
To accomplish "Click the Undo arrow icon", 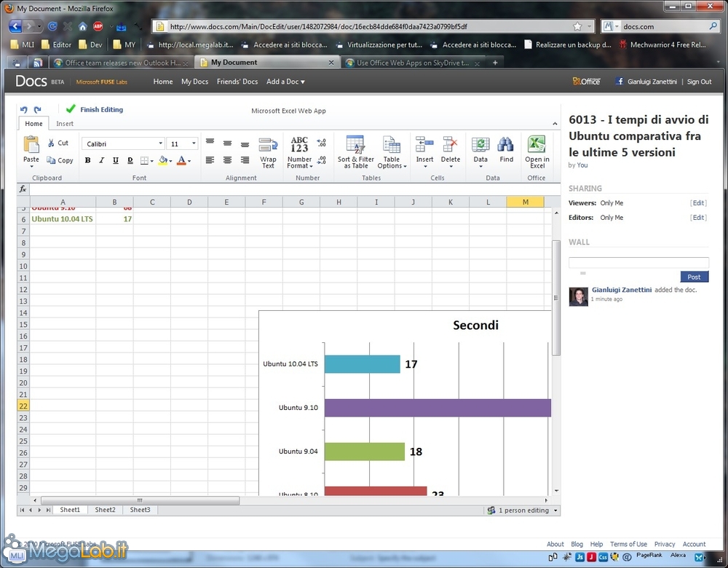I will click(x=23, y=110).
